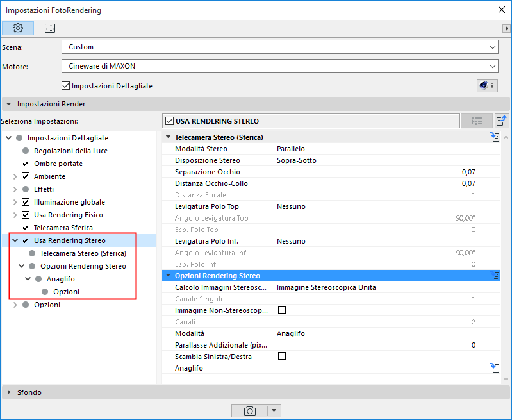Screen dimensions: 512x420
Task: Uncheck the Ambiente checkbox
Action: [26, 176]
